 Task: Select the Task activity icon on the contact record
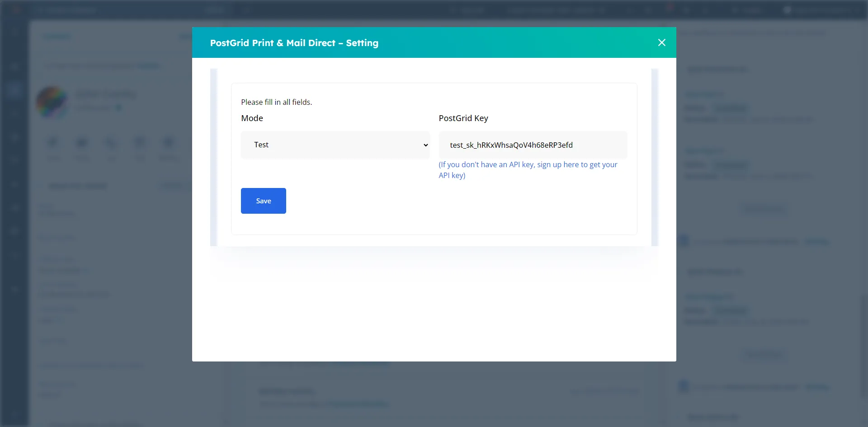[140, 144]
